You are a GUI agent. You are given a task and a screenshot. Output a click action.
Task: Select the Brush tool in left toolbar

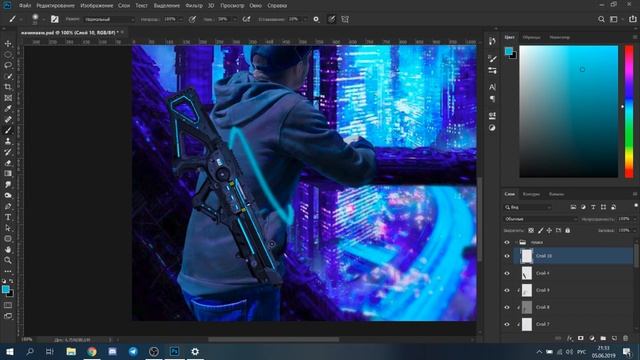pos(8,130)
